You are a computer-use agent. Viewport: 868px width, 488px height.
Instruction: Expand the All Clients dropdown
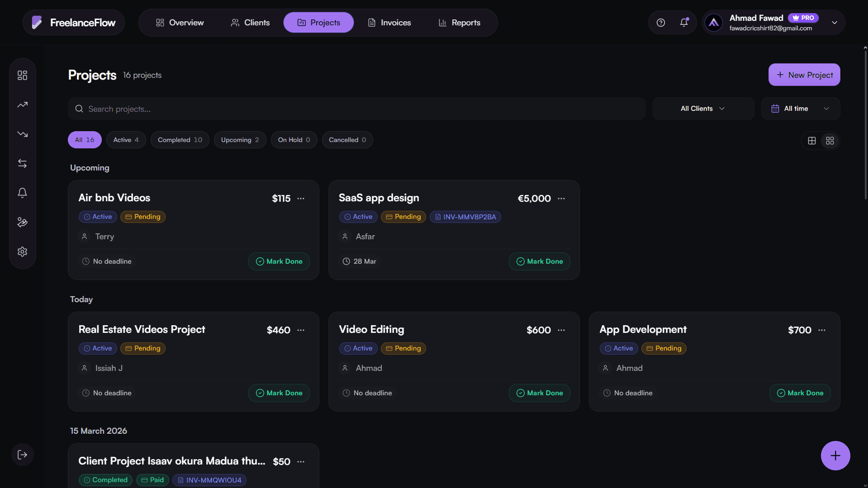click(703, 109)
